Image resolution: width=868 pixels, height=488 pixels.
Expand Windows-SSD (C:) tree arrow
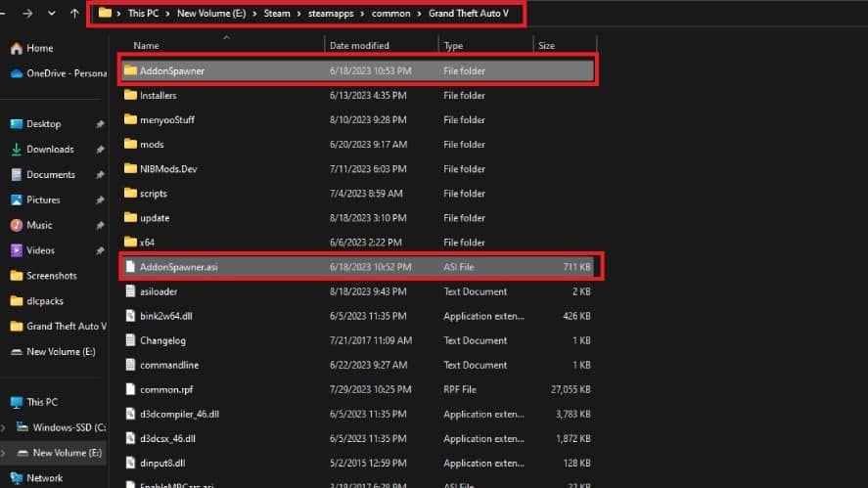pyautogui.click(x=5, y=427)
